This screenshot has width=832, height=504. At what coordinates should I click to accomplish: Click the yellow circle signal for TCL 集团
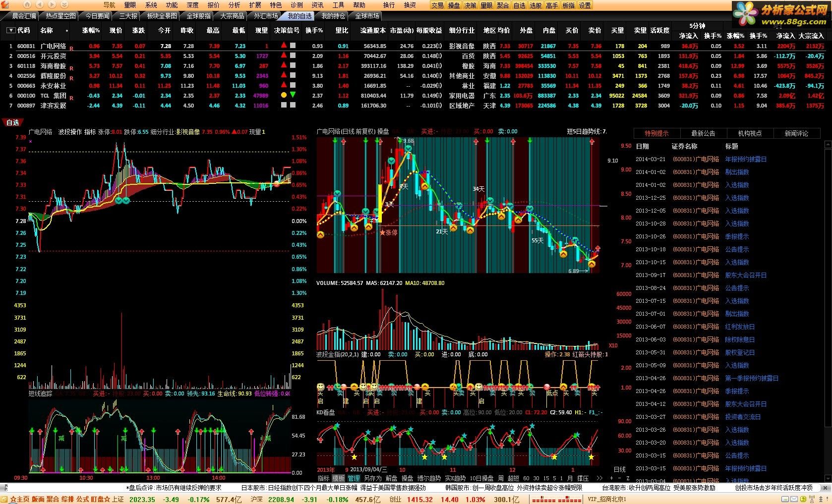tap(284, 95)
